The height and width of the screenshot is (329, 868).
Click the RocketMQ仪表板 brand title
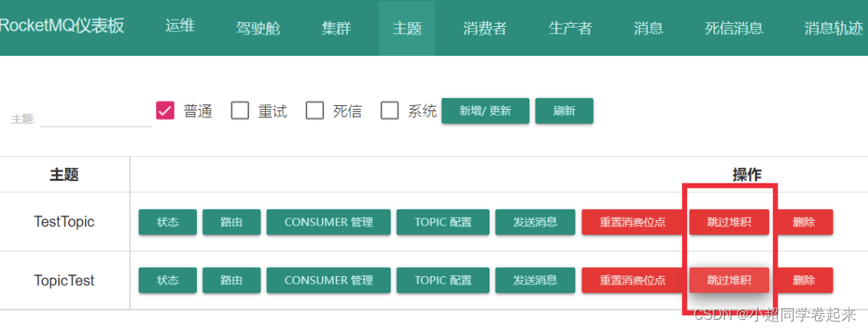(x=62, y=26)
